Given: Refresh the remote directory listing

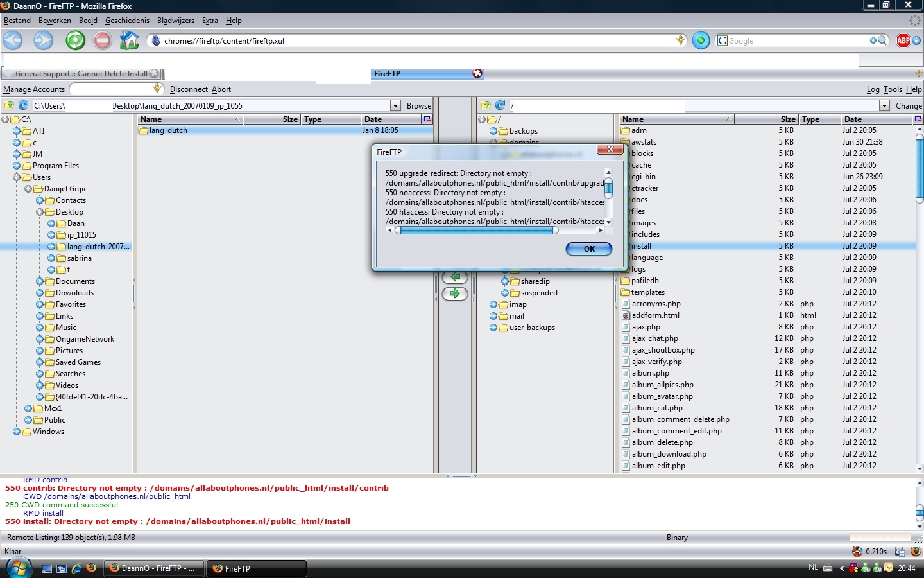Looking at the screenshot, I should [501, 105].
